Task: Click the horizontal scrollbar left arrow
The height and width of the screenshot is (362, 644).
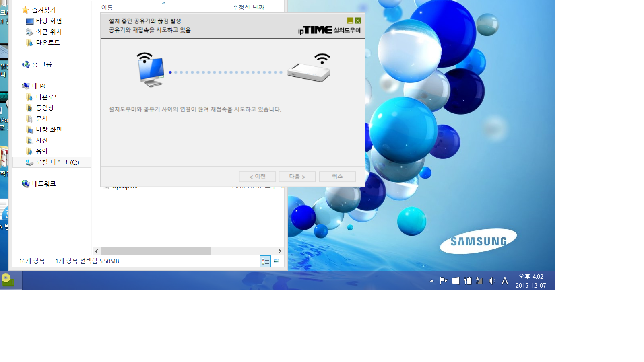Action: [x=97, y=251]
